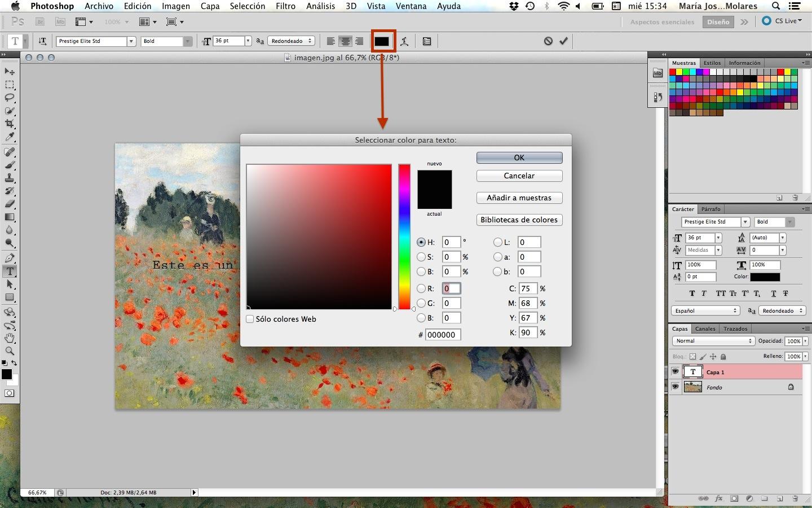Viewport: 812px width, 508px height.
Task: Open the Prestige Elite Std font dropdown
Action: pyautogui.click(x=131, y=41)
